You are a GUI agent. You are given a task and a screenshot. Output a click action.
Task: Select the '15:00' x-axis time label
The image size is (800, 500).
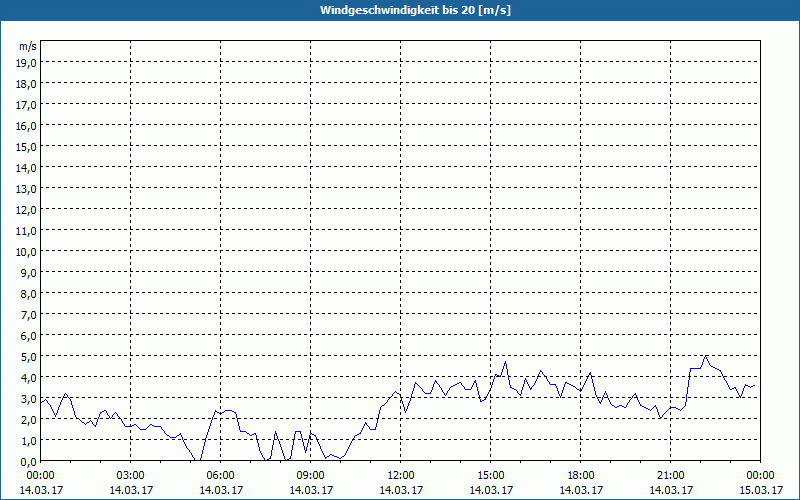pos(491,476)
